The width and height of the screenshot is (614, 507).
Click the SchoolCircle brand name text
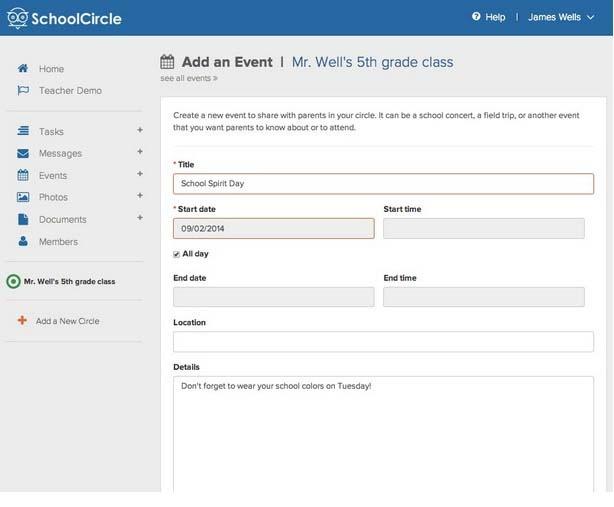coord(76,19)
